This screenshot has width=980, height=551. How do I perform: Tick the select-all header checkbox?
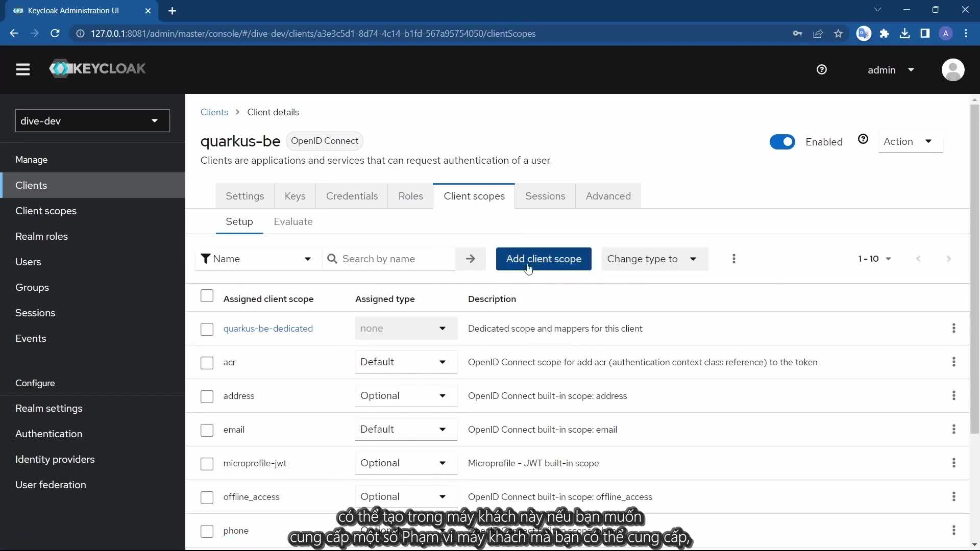click(x=207, y=296)
